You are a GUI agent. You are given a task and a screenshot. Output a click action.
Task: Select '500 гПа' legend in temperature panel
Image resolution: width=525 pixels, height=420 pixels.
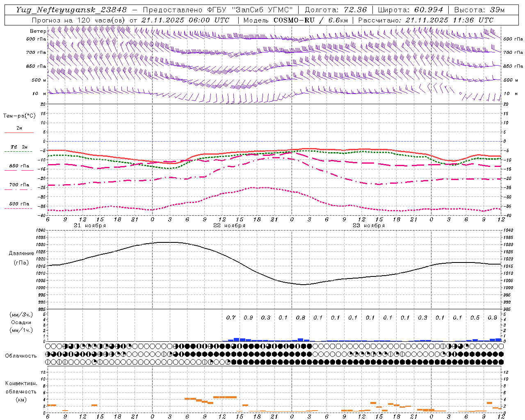click(19, 204)
